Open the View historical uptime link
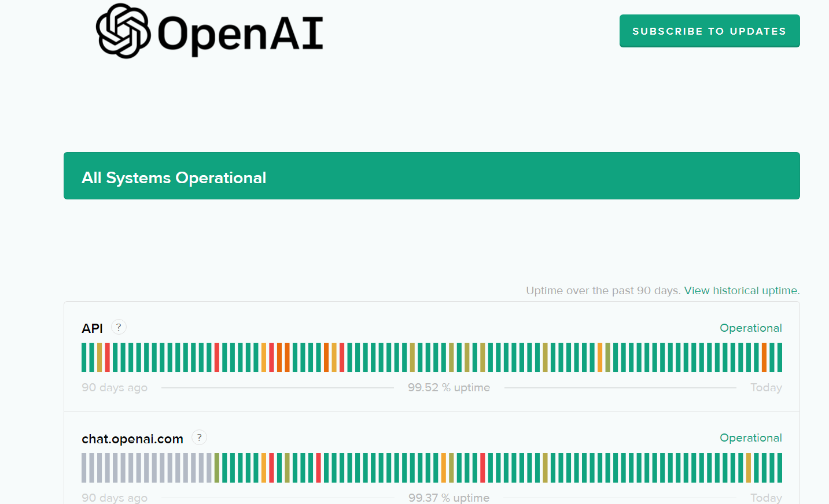 click(x=742, y=291)
